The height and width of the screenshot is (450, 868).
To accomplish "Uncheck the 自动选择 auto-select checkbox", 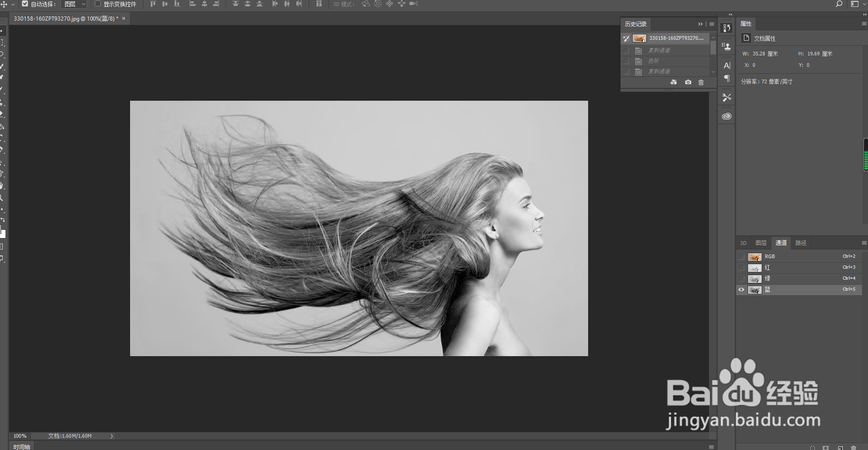I will tap(25, 4).
